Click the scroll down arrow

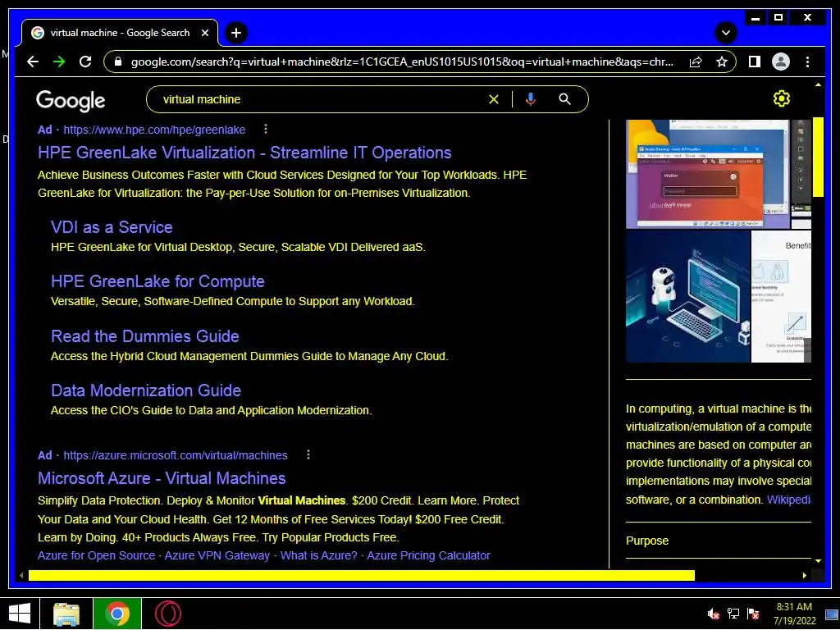818,561
